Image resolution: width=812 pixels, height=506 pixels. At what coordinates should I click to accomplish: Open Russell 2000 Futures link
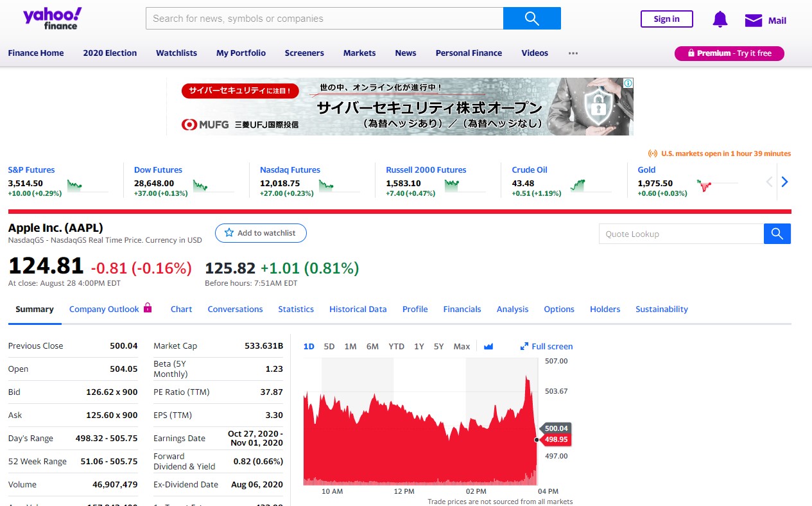pyautogui.click(x=426, y=170)
